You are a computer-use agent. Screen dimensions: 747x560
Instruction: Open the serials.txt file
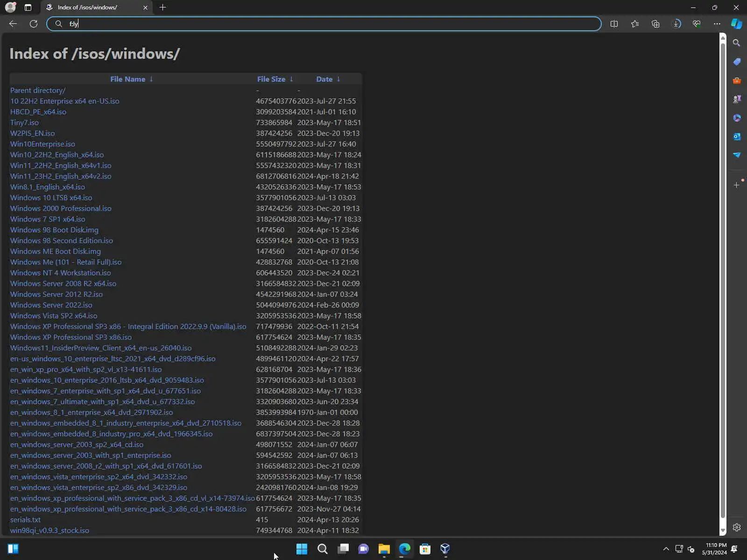tap(25, 520)
